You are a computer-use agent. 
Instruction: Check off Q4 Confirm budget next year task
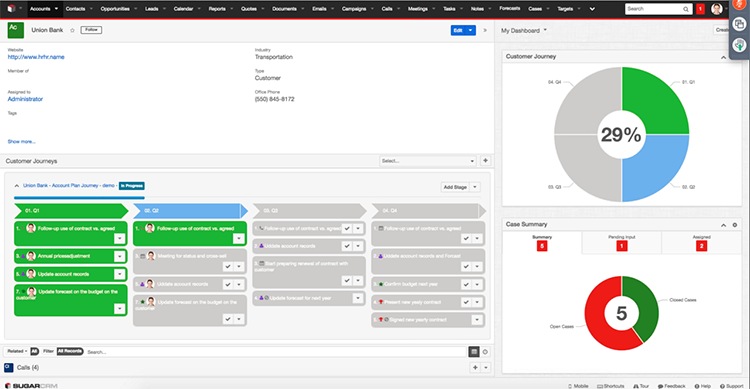pyautogui.click(x=466, y=284)
